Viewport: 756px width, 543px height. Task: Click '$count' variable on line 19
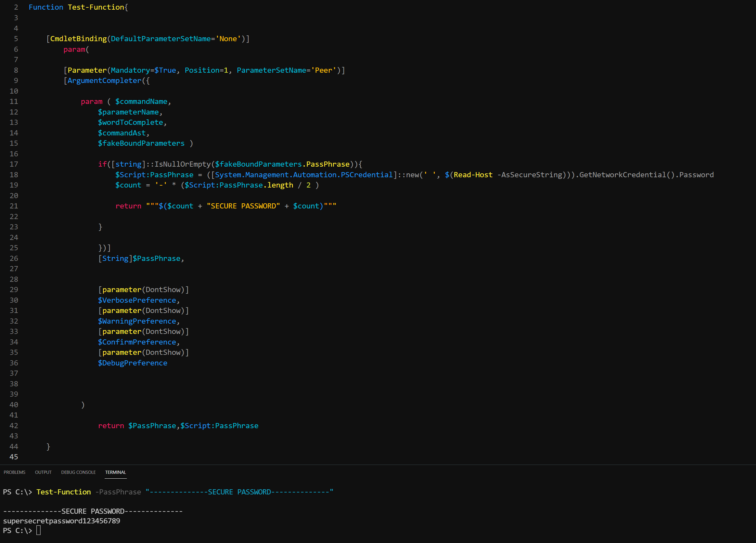click(128, 185)
